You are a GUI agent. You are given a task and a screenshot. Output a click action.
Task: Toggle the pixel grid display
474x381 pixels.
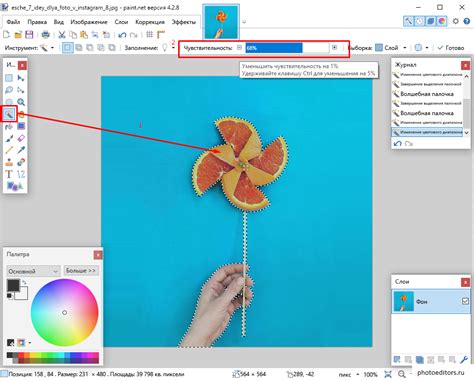point(150,34)
